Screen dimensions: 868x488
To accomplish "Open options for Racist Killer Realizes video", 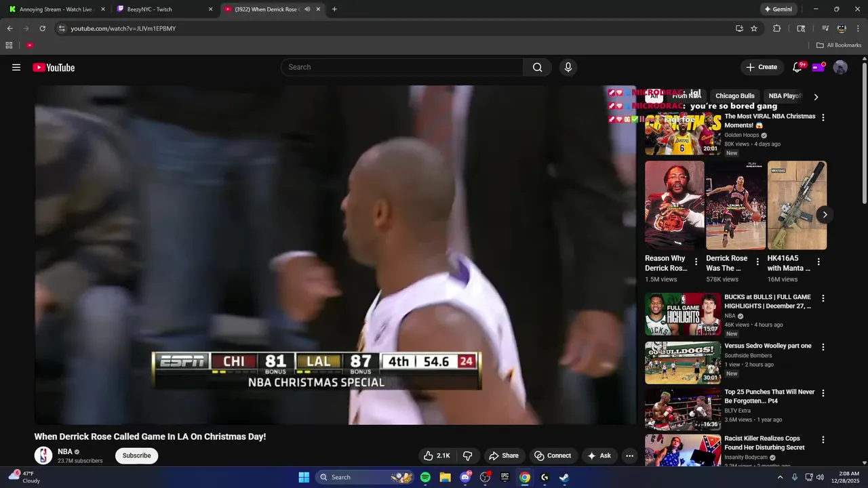I will [823, 440].
